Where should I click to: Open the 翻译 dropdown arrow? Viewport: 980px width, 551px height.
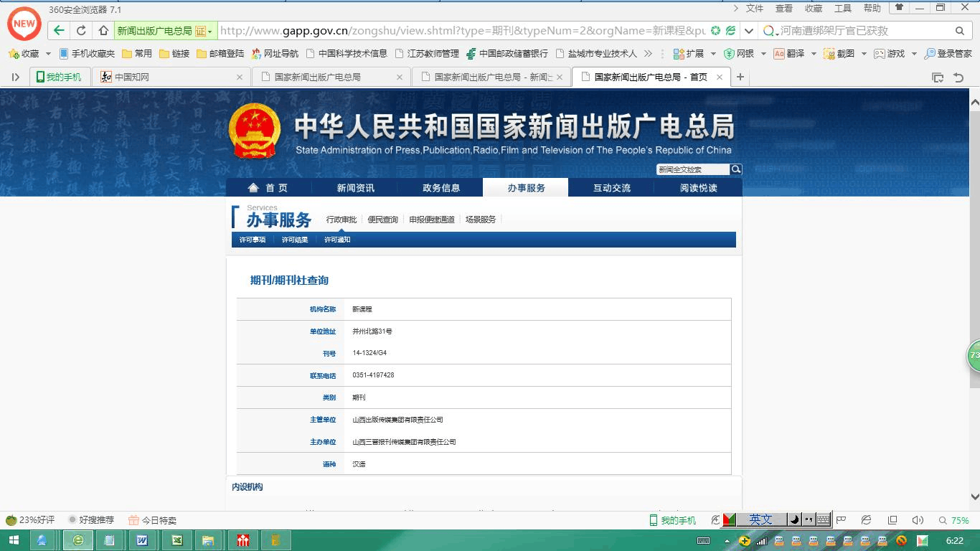click(814, 54)
